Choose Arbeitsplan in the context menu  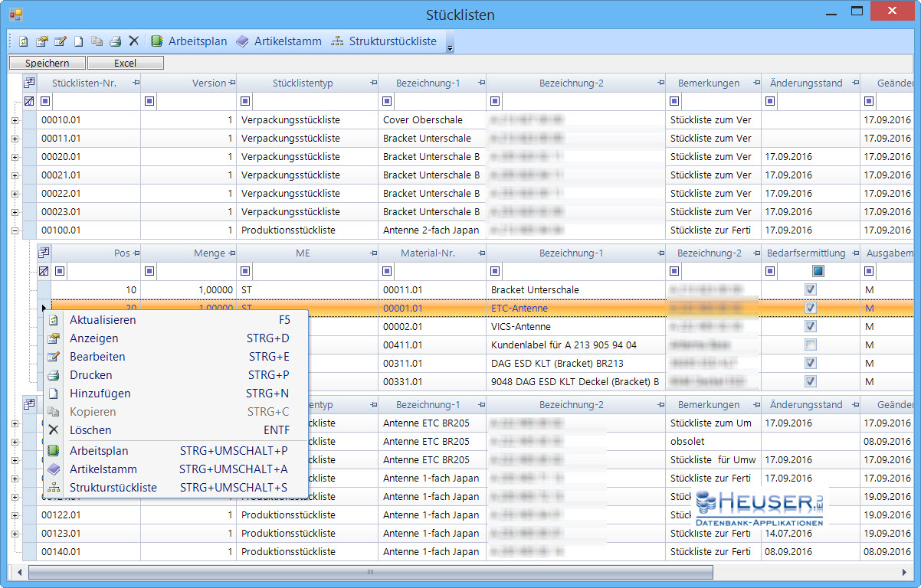point(175,451)
